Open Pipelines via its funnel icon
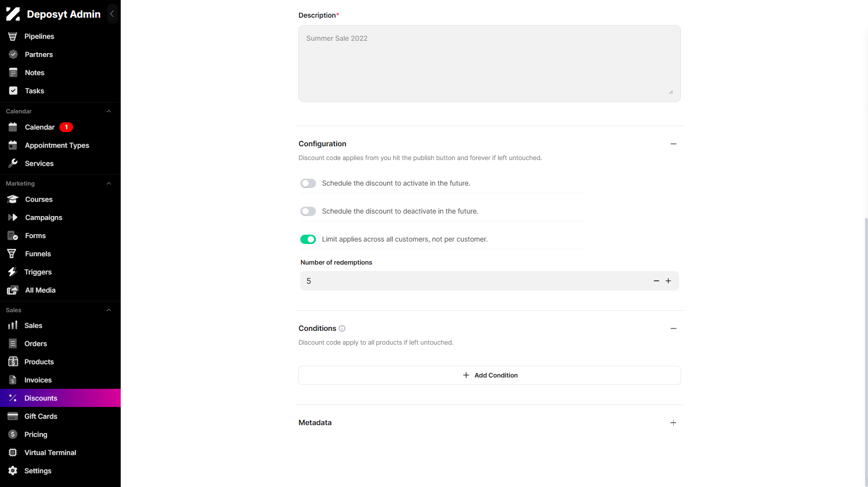Image resolution: width=868 pixels, height=487 pixels. pyautogui.click(x=13, y=36)
